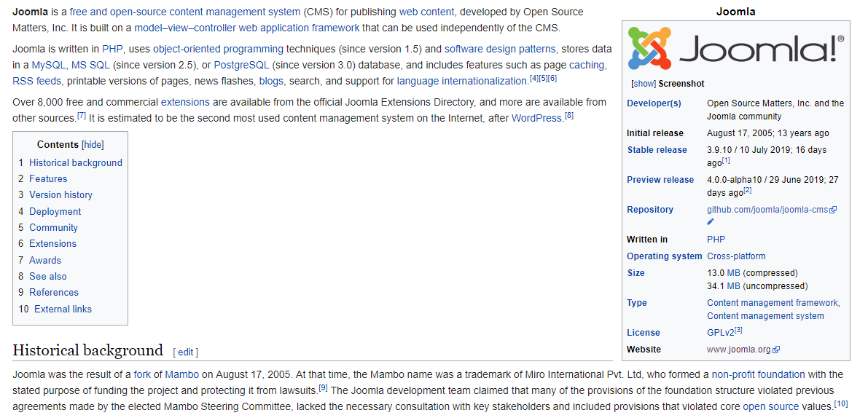Click the 'Preview release' infobox label

point(660,179)
